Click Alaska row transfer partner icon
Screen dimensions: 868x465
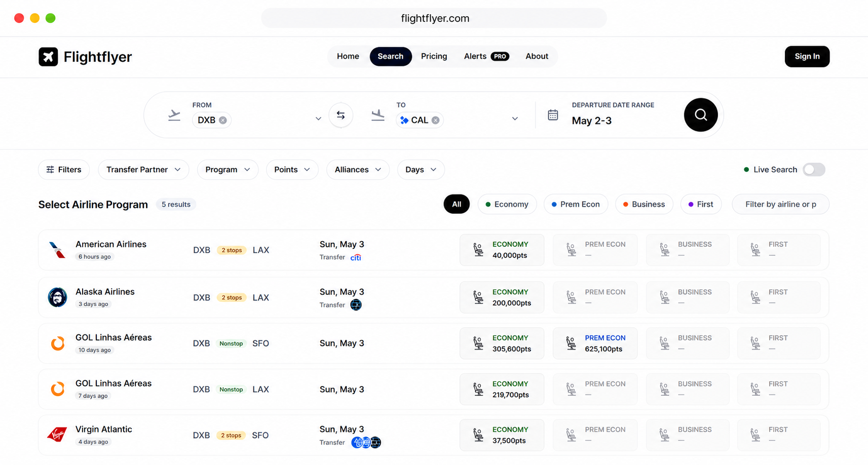(x=356, y=305)
